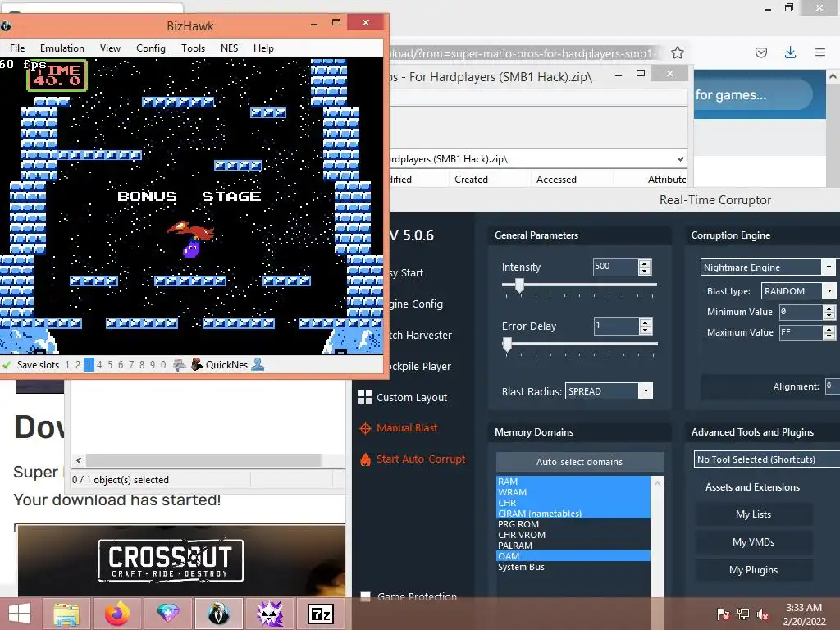Open the Nightmare Engine dropdown
Image resolution: width=840 pixels, height=630 pixels.
[829, 267]
